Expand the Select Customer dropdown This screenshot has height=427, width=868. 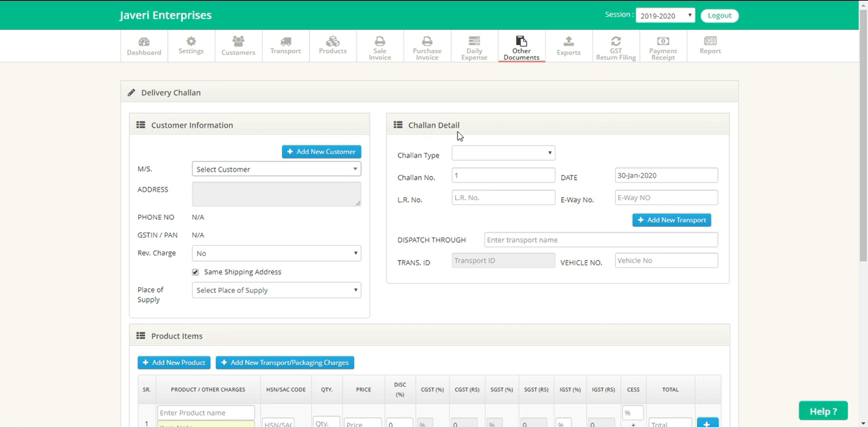point(276,169)
